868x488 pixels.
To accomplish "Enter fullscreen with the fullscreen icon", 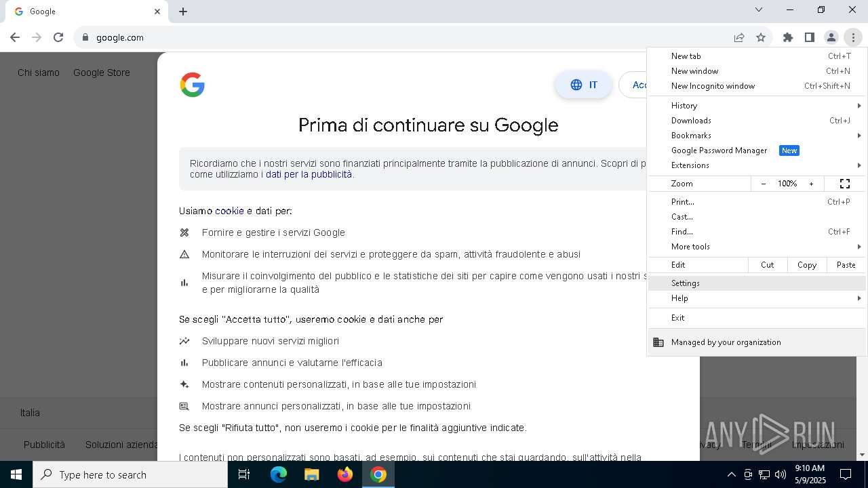I will pos(845,184).
